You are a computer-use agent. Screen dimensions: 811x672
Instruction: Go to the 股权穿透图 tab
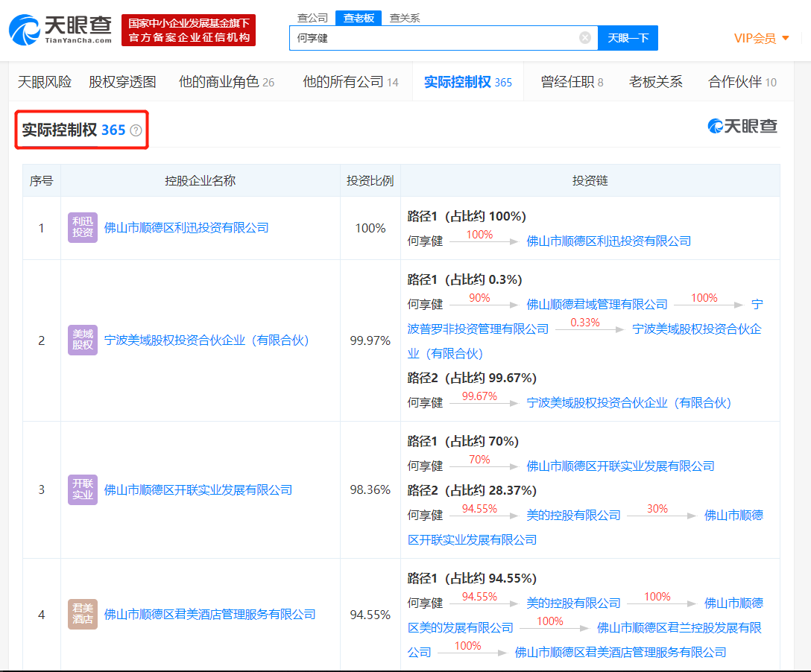(x=122, y=82)
